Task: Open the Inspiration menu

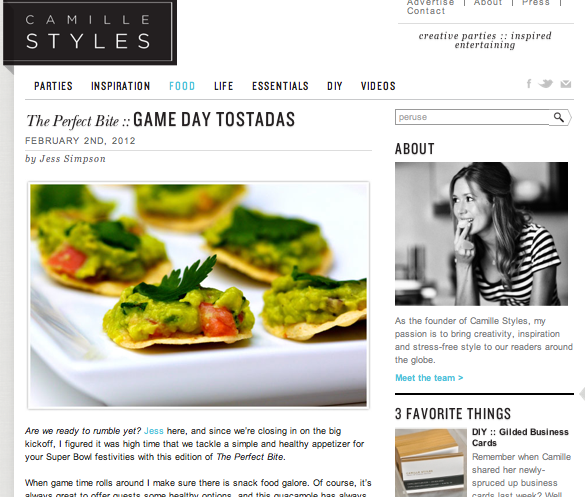Action: [x=121, y=86]
